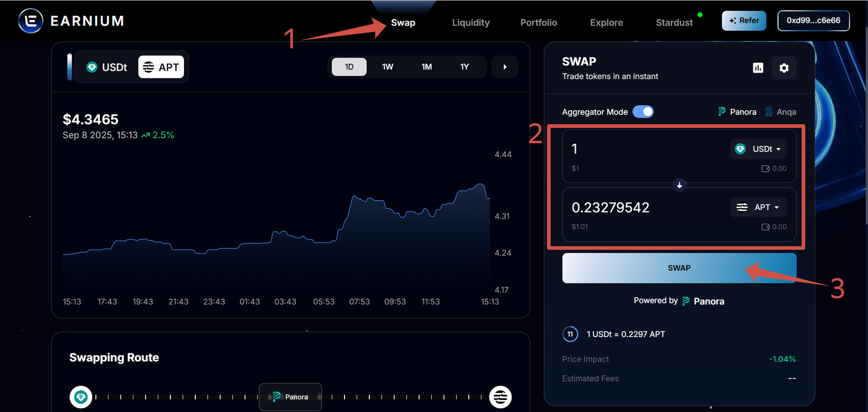This screenshot has height=412, width=868.
Task: Click the 11-second refresh timer icon
Action: click(570, 334)
